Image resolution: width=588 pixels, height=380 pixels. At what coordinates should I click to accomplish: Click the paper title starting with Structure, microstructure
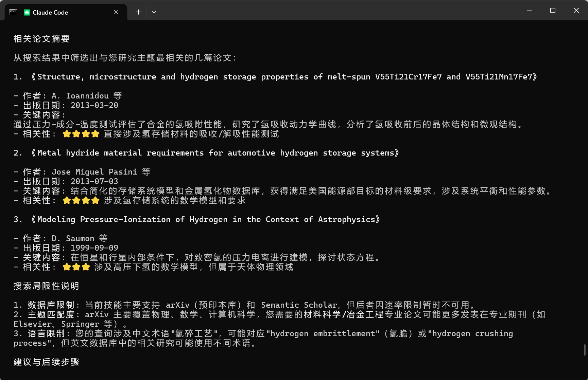point(283,77)
